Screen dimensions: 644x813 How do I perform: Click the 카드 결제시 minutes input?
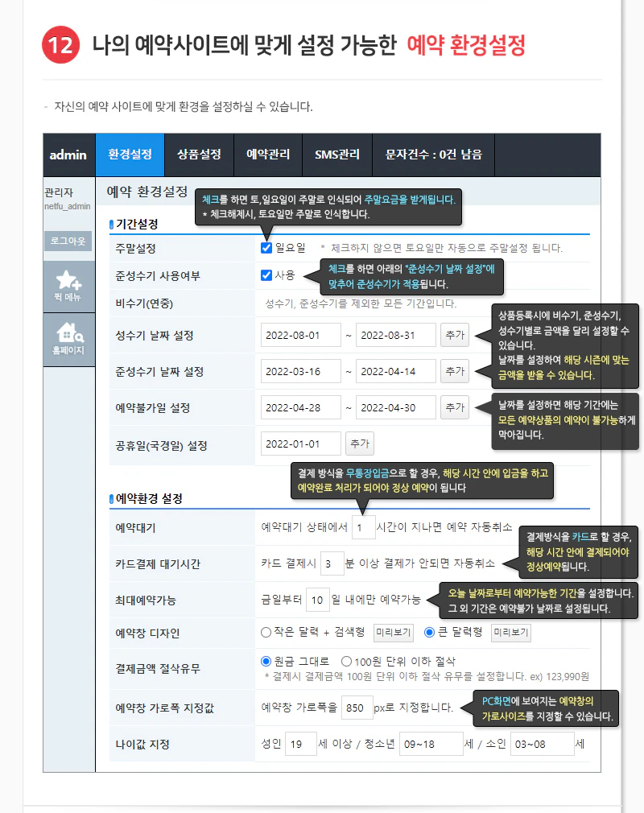point(332,563)
